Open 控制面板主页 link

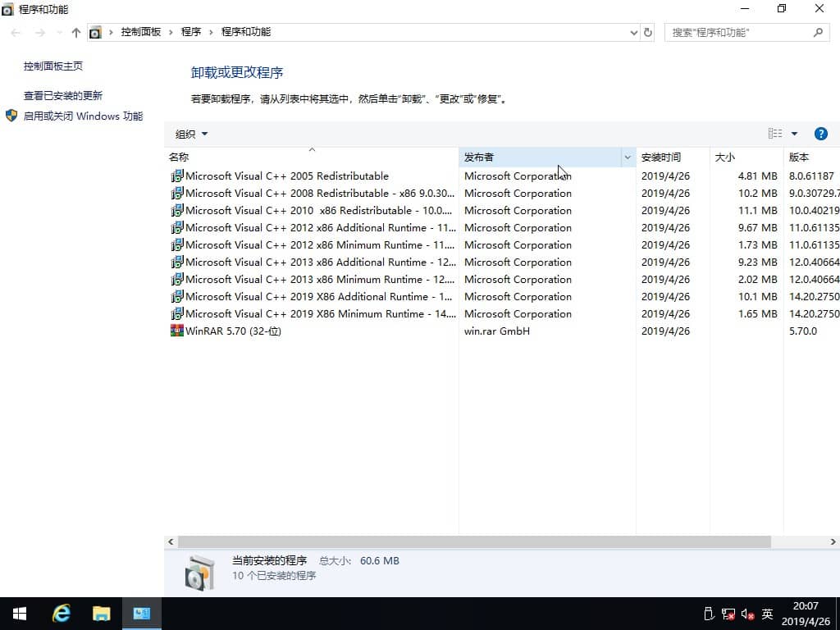pyautogui.click(x=53, y=66)
